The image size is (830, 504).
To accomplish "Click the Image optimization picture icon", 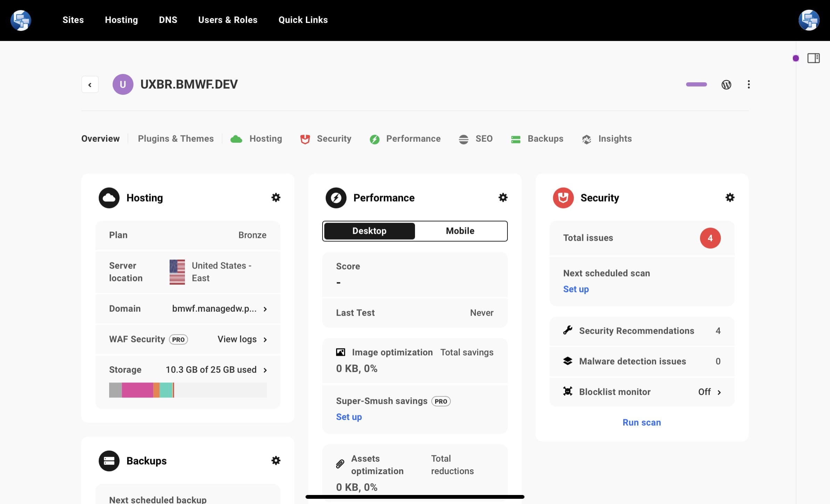I will click(341, 352).
